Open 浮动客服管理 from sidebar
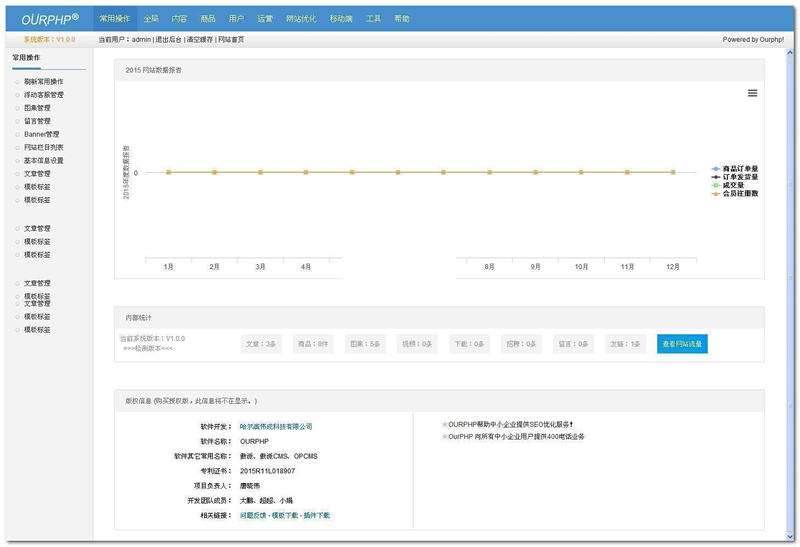 [x=43, y=95]
